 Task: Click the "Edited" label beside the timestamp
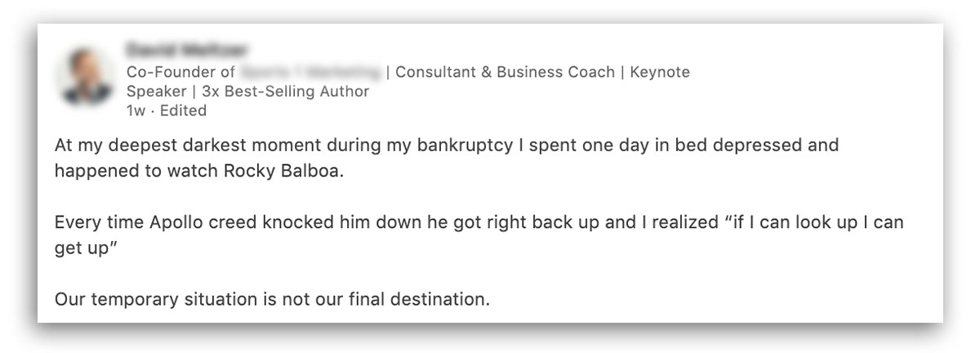tap(183, 110)
